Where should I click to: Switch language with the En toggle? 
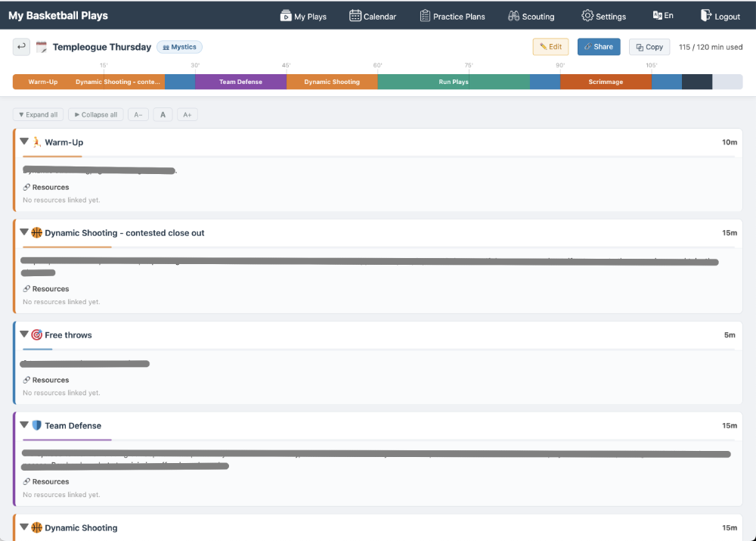[x=663, y=16]
